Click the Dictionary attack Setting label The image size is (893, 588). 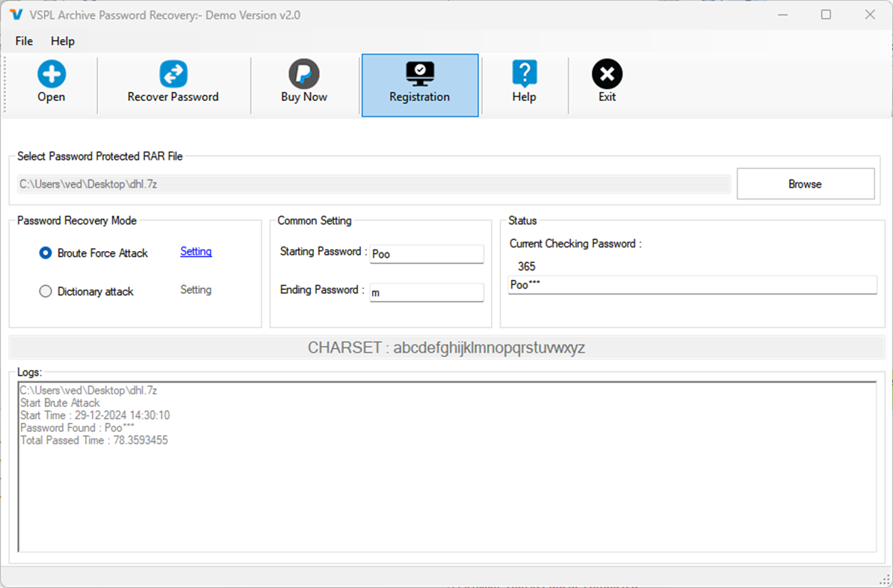coord(196,290)
